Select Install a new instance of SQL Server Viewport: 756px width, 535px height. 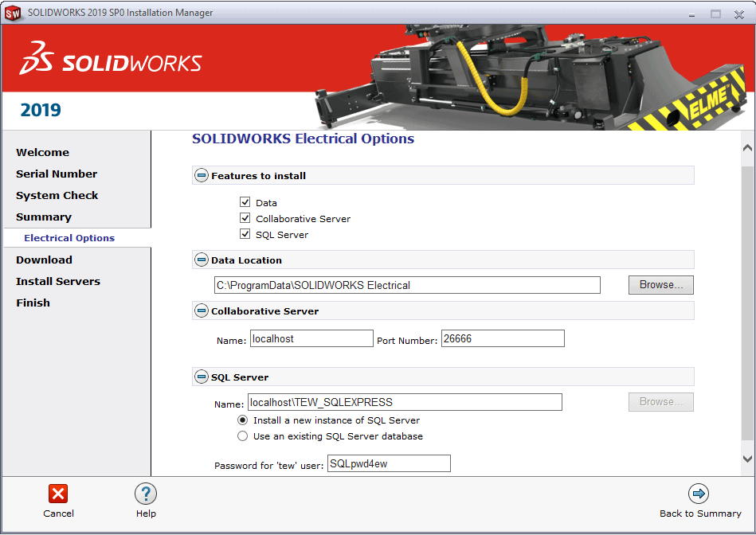pos(242,420)
